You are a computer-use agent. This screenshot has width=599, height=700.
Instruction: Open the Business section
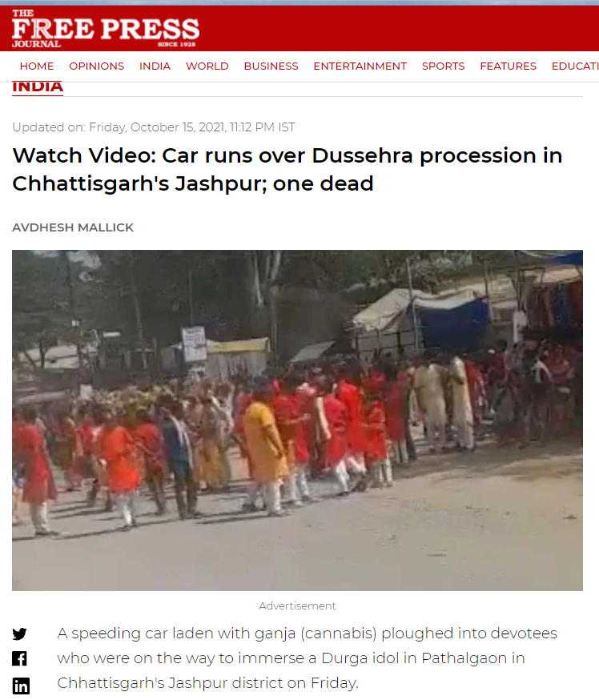click(271, 66)
